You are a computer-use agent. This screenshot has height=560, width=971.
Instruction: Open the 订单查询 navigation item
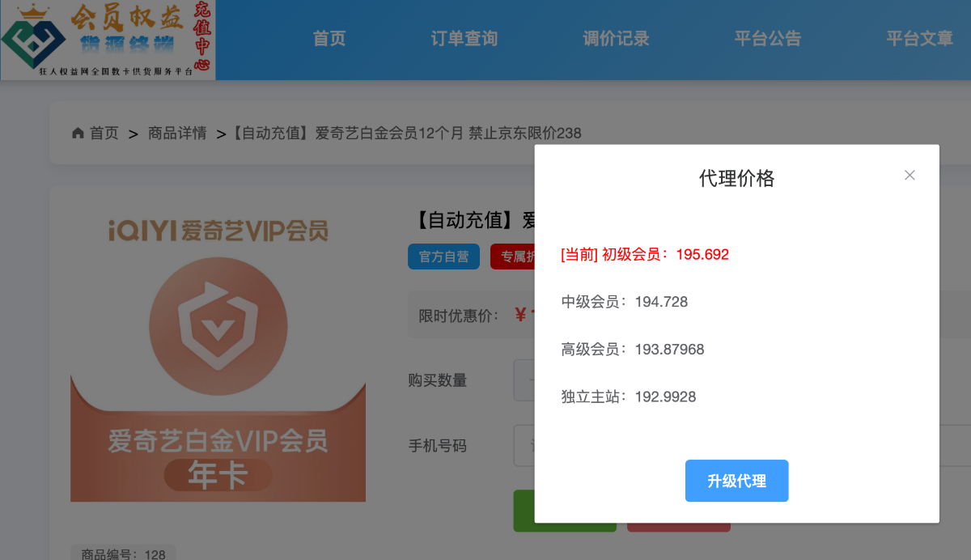[464, 39]
